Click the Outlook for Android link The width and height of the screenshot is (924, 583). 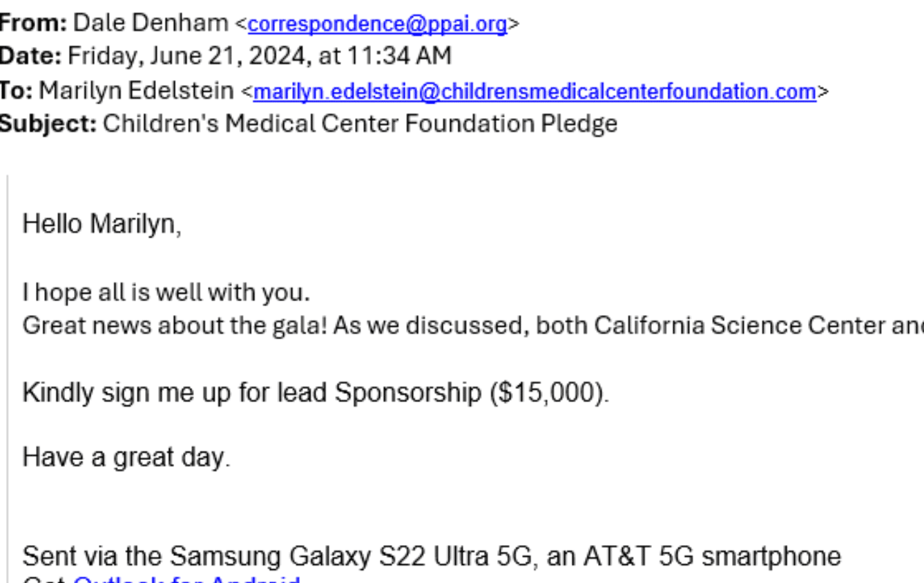[x=186, y=579]
